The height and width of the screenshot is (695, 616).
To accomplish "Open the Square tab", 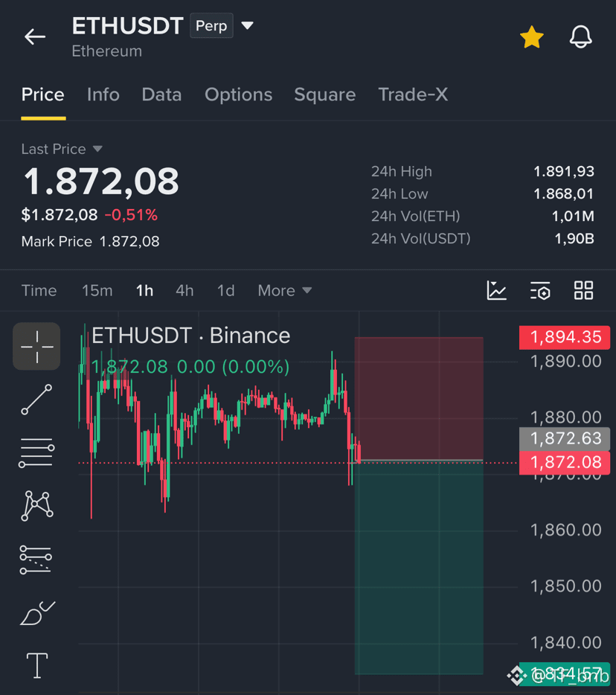I will [x=325, y=95].
